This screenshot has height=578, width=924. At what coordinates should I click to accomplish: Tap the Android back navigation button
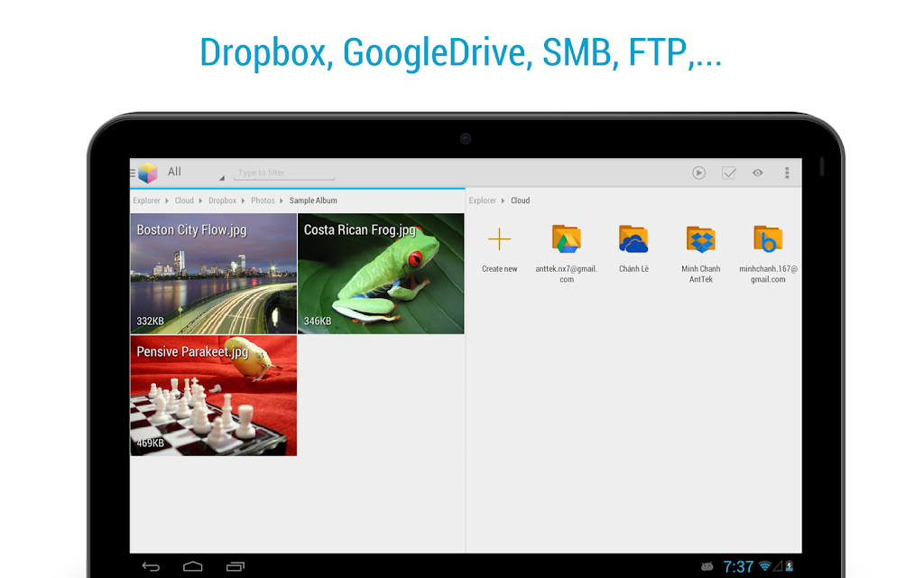[152, 567]
